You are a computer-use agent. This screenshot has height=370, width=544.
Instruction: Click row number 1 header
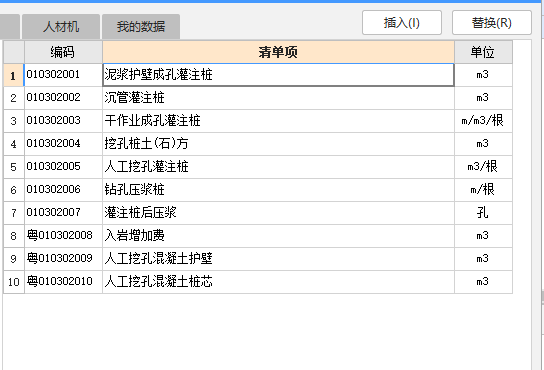pos(14,75)
